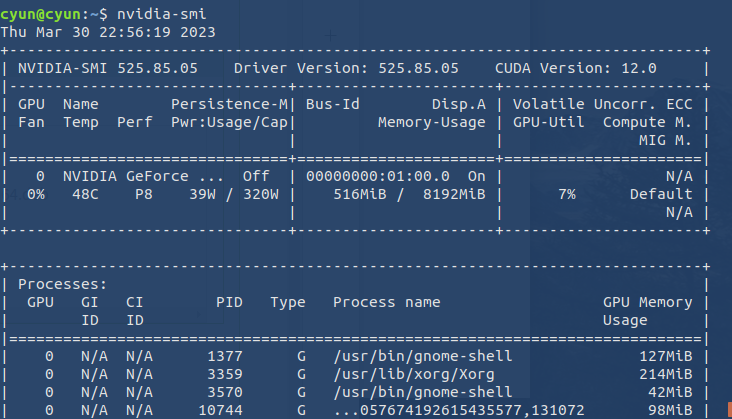
Task: Click the 'Volatile Uncorr. ECC' header
Action: pyautogui.click(x=603, y=104)
